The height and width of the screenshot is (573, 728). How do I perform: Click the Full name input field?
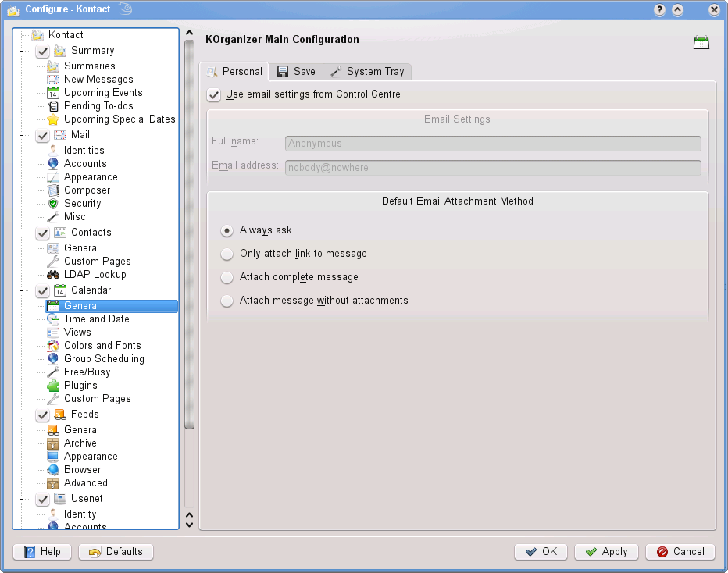[x=493, y=144]
